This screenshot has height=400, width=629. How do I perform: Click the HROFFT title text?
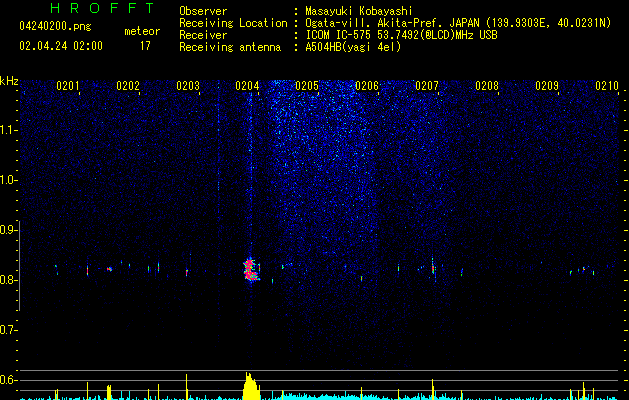coord(103,8)
